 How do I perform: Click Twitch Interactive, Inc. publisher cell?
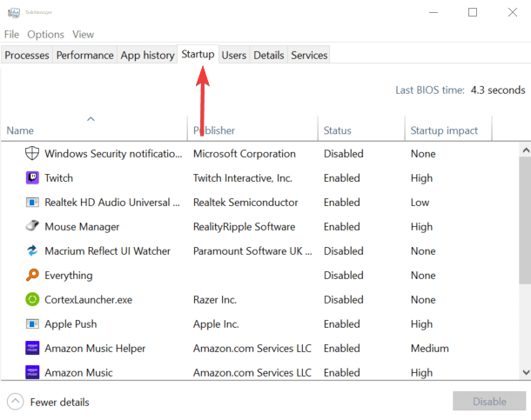click(243, 178)
